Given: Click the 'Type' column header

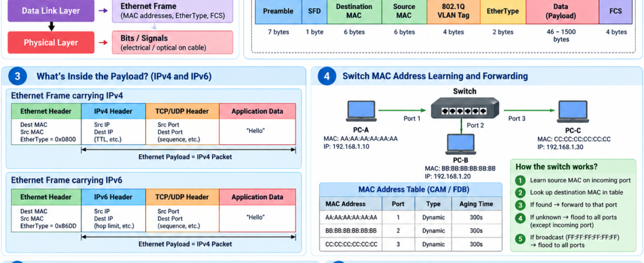Looking at the screenshot, I should [433, 204].
